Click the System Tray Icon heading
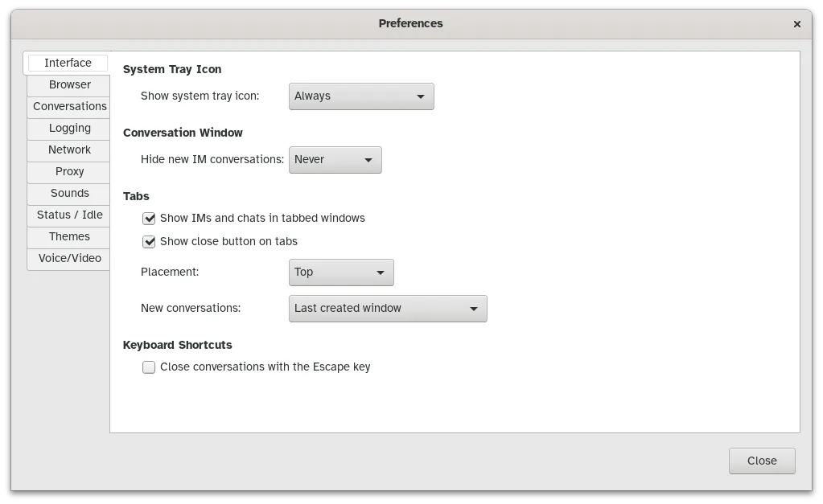The image size is (823, 504). pos(172,69)
